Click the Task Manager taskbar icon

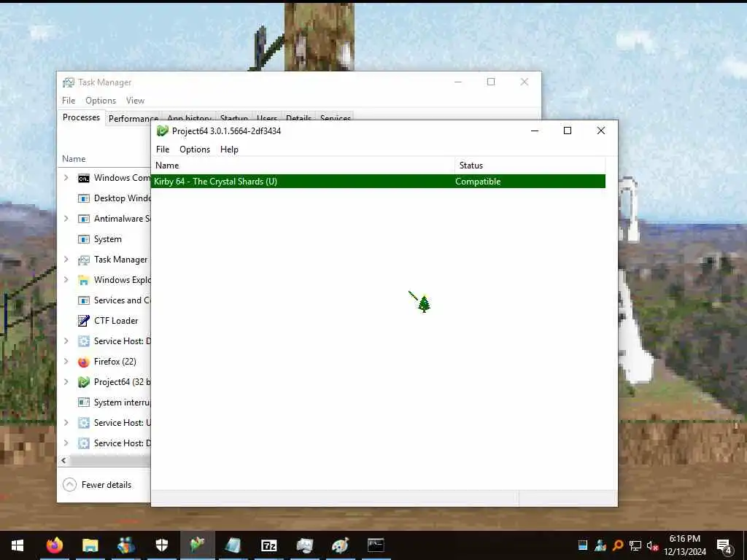point(304,545)
